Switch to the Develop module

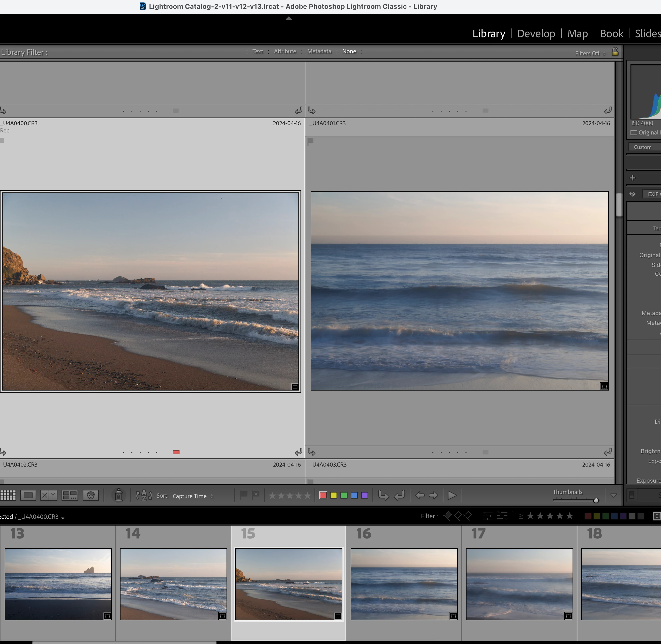[536, 33]
